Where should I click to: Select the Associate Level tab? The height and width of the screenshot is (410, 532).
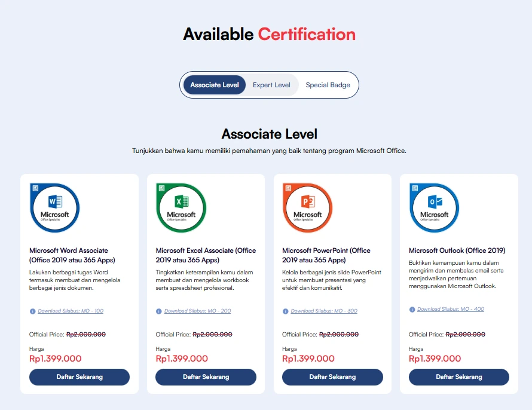pos(215,85)
